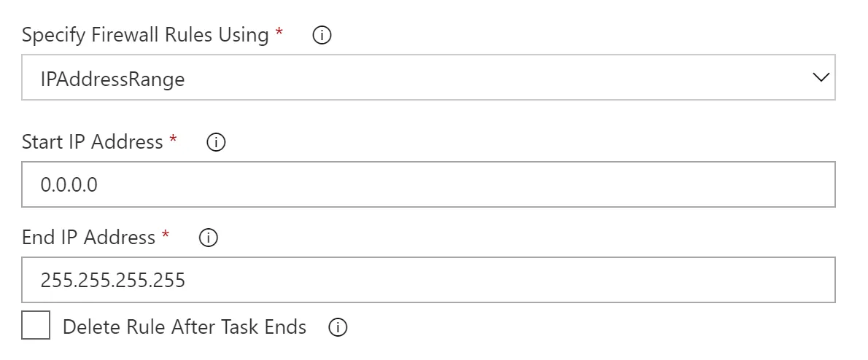Open info tooltip for Delete Rule After Task Ends

click(337, 328)
